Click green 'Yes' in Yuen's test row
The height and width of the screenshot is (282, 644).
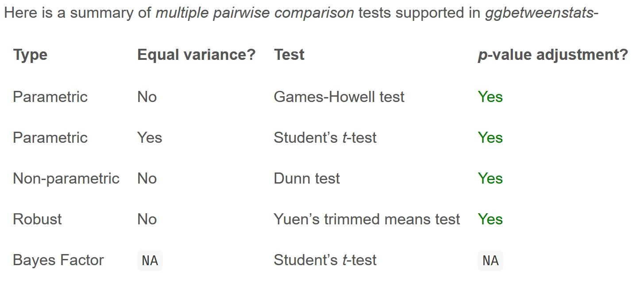(x=490, y=219)
